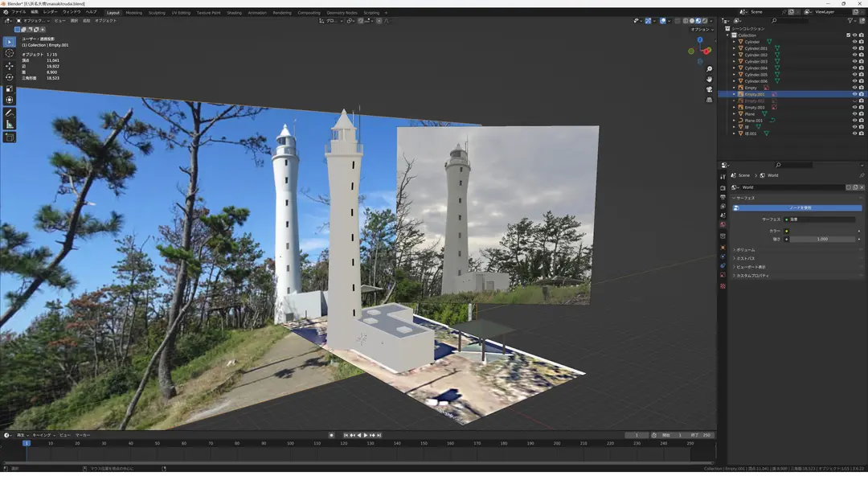Click the viewport zoom magnifier icon
868x480 pixels.
pos(709,69)
